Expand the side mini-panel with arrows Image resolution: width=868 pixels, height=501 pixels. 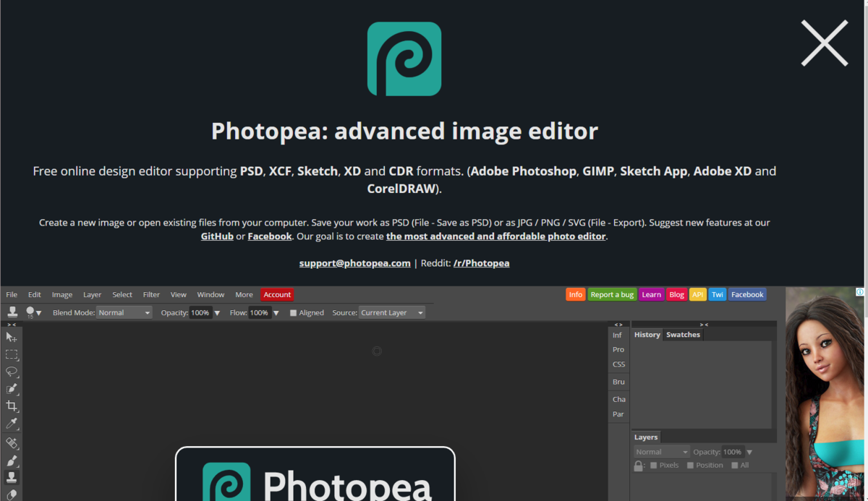(618, 325)
